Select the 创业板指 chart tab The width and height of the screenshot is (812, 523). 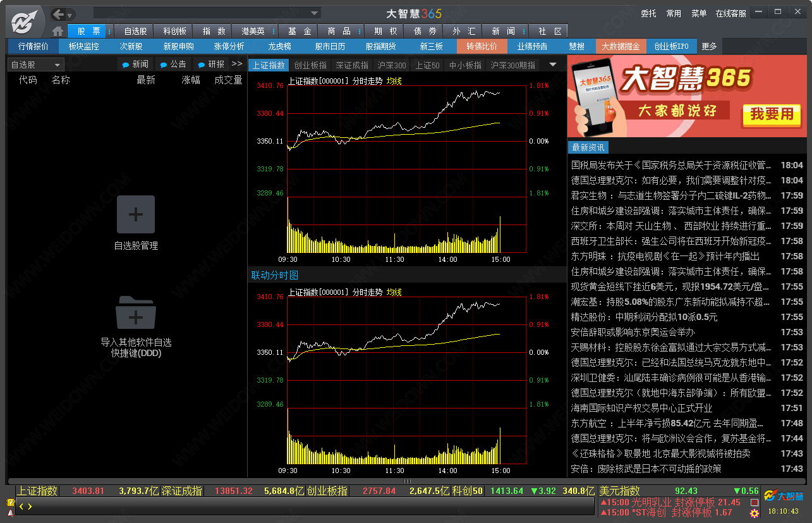coord(310,65)
